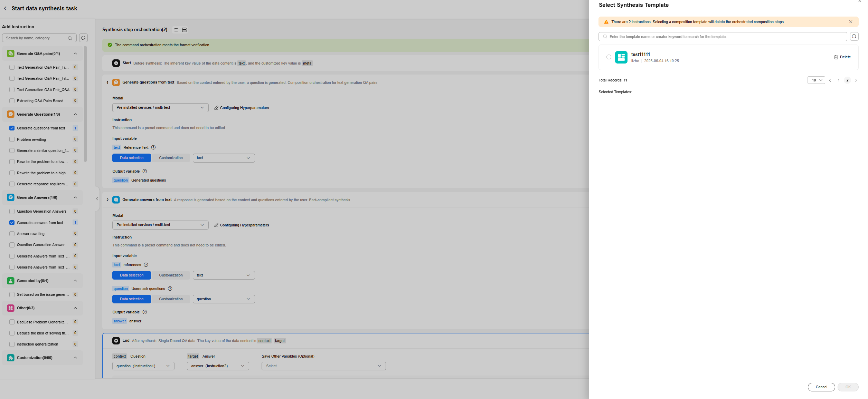Collapse the Generate Questions(1/6) group

(x=75, y=114)
